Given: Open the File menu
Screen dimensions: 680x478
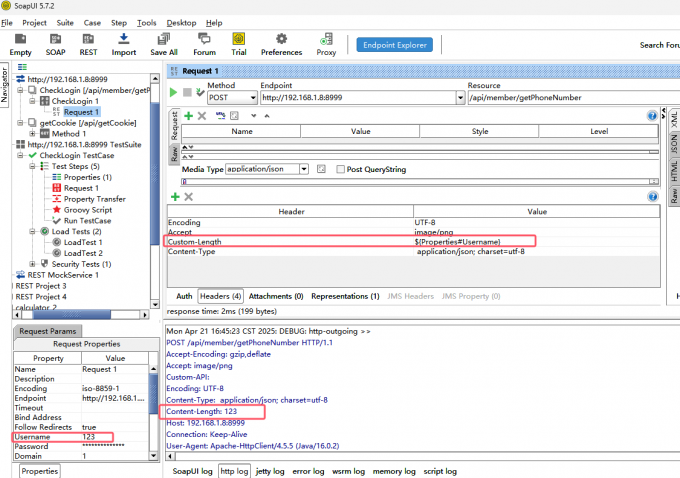Looking at the screenshot, I should pos(7,23).
